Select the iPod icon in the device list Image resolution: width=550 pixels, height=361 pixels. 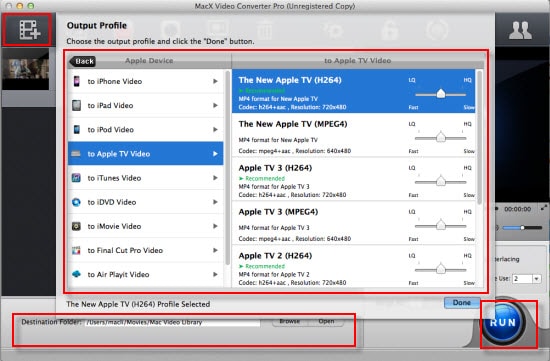click(76, 129)
